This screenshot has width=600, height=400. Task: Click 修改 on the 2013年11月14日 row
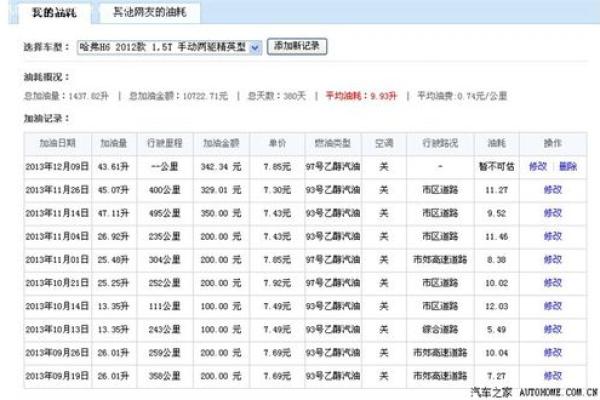point(552,213)
